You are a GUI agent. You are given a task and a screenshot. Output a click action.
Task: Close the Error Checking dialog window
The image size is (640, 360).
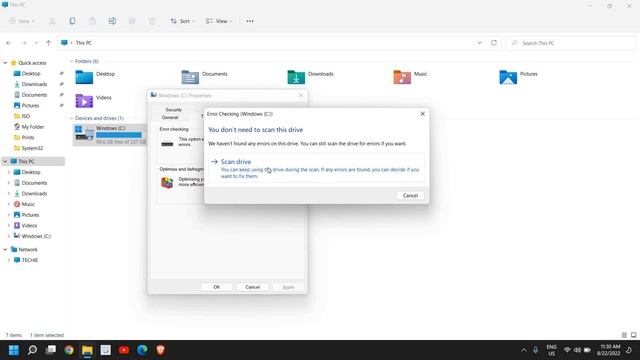point(422,114)
